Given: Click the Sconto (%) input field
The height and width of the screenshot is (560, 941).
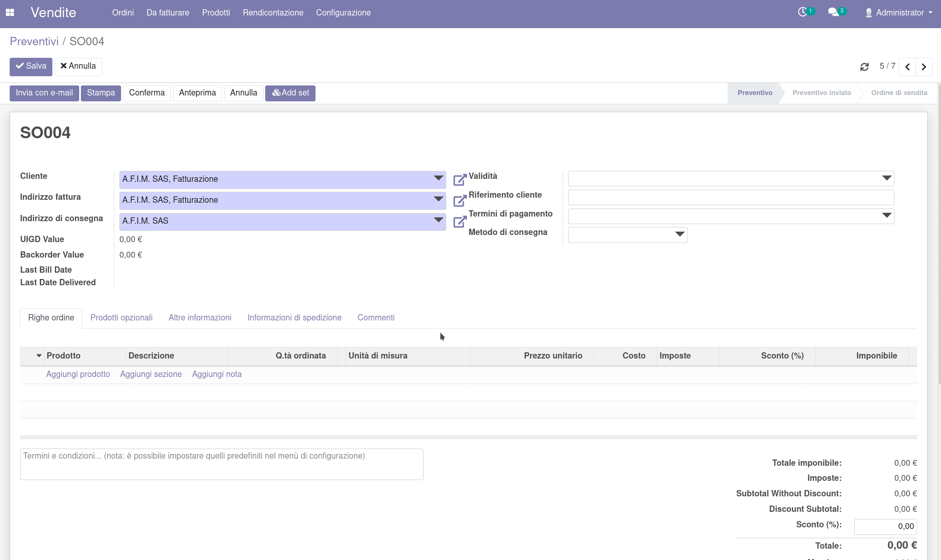Looking at the screenshot, I should click(885, 526).
